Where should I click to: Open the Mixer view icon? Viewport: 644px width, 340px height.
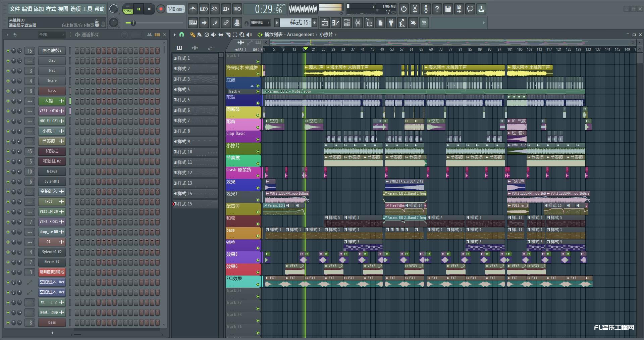358,23
